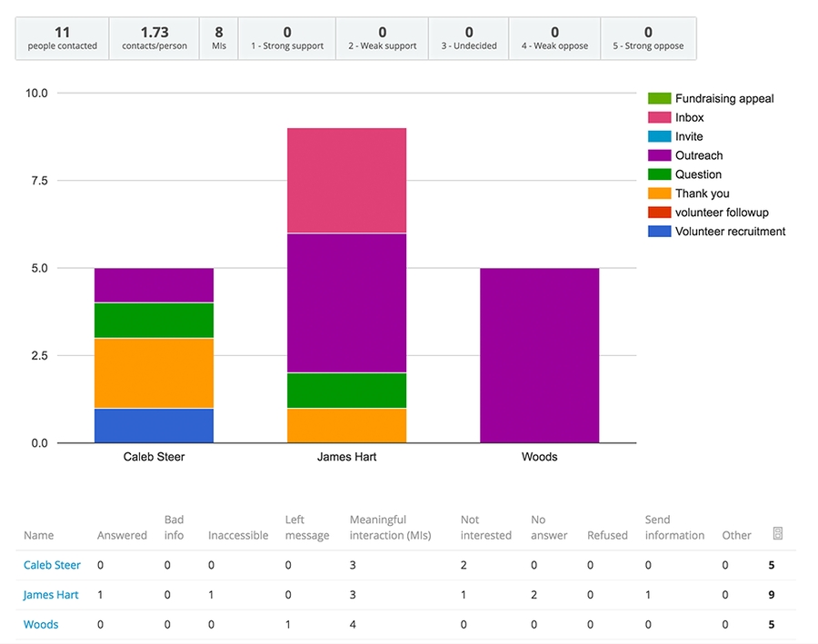Click the contacts/person stat box
The width and height of the screenshot is (818, 644).
(155, 38)
